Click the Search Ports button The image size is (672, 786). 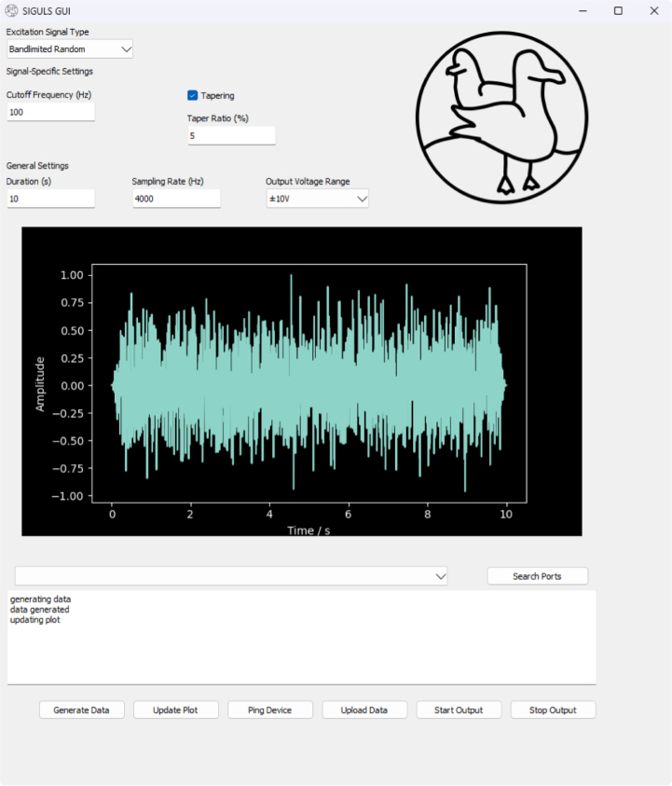coord(537,576)
